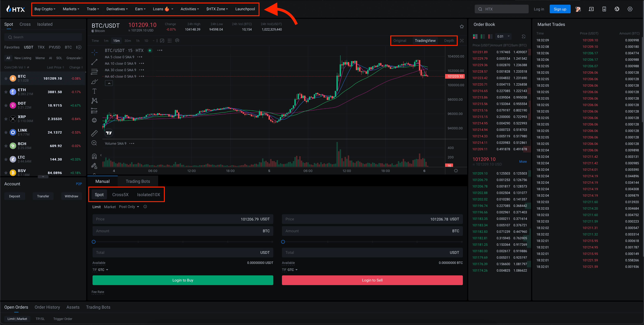Toggle favorite star for ETH row
This screenshot has width=644, height=325.
(6, 92)
